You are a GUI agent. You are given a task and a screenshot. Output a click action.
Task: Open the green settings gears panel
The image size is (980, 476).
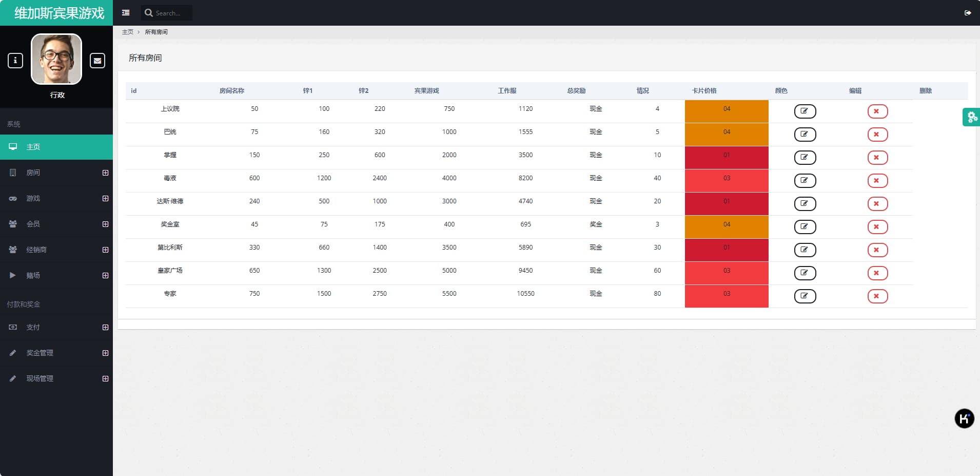coord(971,117)
